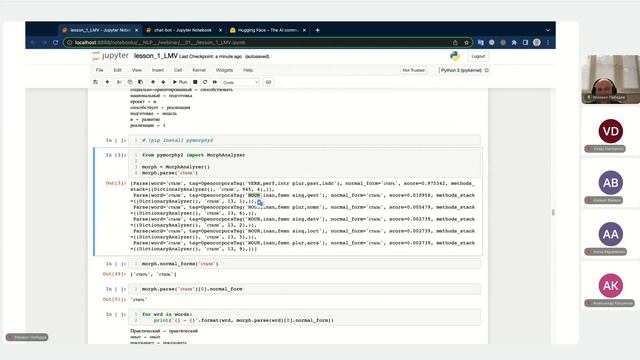
Task: Open browser extensions puzzle icon
Action: tap(514, 42)
